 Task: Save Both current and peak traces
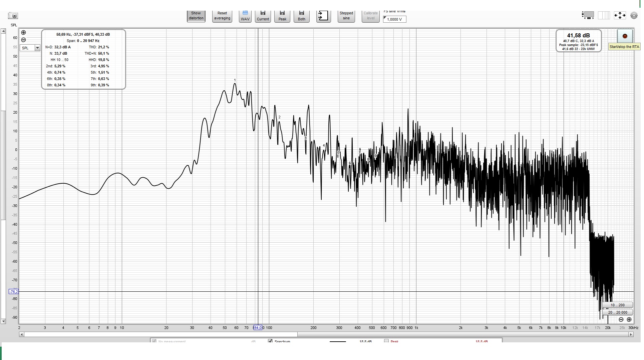tap(301, 16)
